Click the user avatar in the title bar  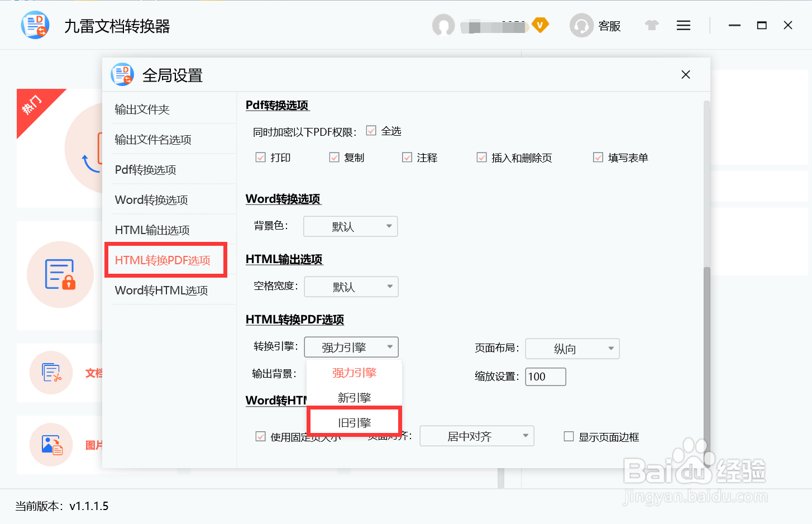(443, 25)
